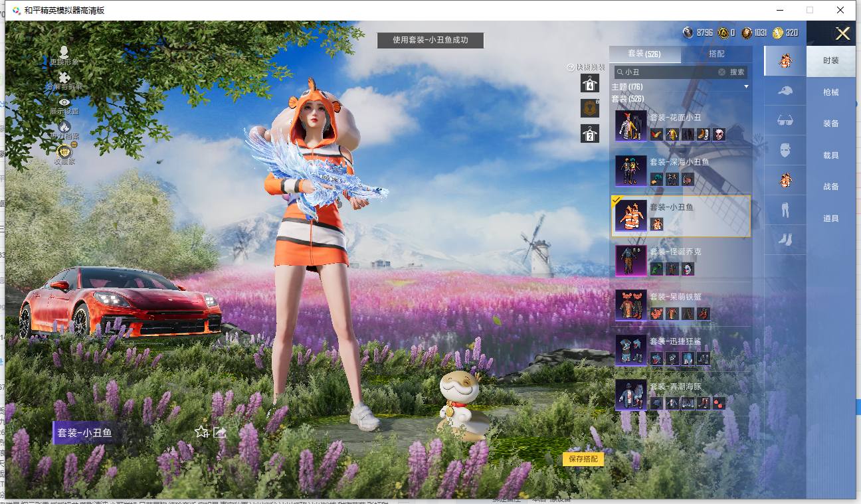The width and height of the screenshot is (861, 504).
Task: Click the 套装-迅捷狂鲨 label
Action: (675, 341)
